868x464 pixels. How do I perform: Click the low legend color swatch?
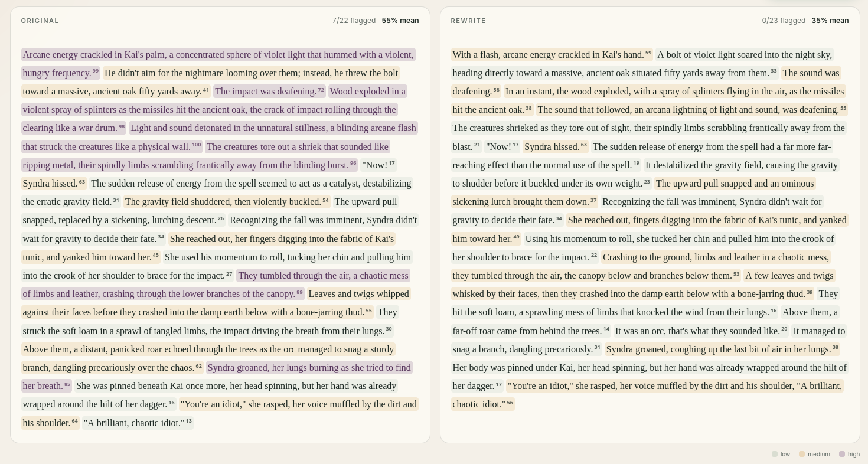pos(775,454)
